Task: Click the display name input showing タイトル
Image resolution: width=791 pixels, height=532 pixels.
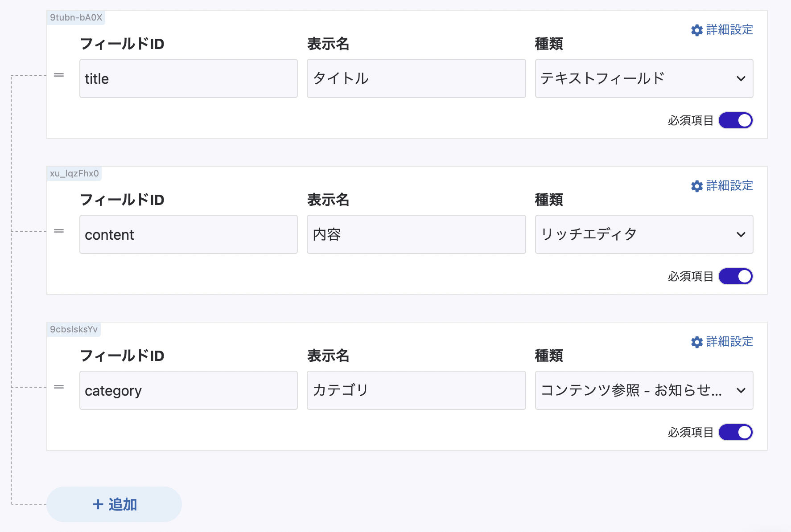Action: coord(416,78)
